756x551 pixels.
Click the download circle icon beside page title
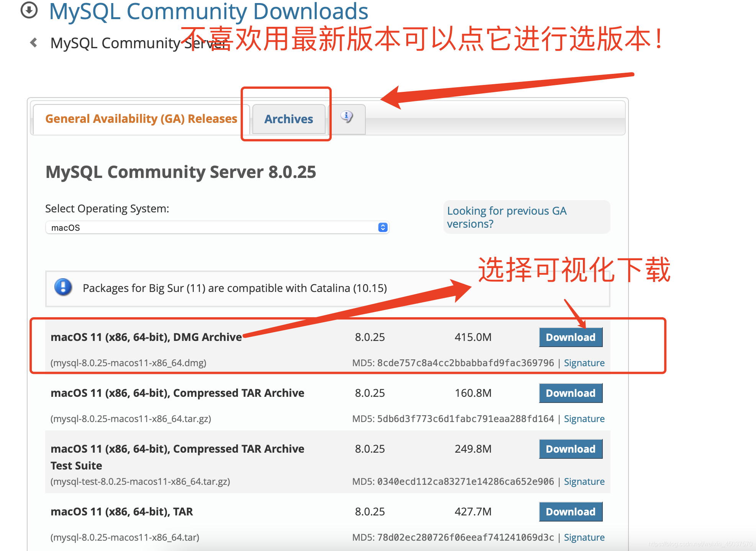(29, 10)
